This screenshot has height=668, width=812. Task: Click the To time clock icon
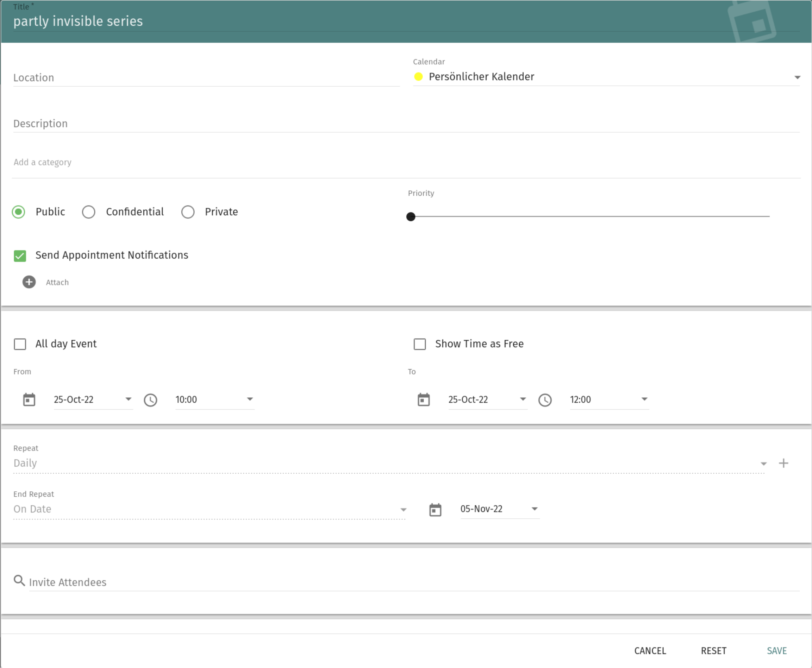[x=545, y=400]
